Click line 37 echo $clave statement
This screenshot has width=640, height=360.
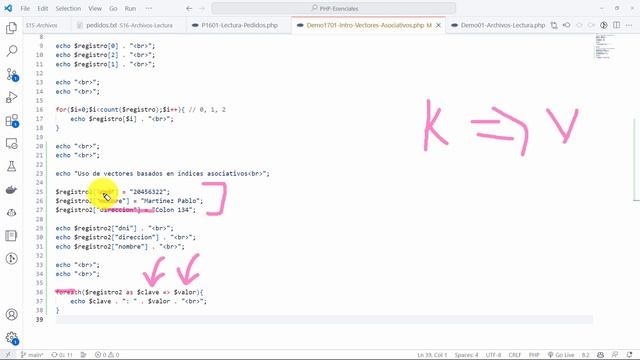pos(138,301)
